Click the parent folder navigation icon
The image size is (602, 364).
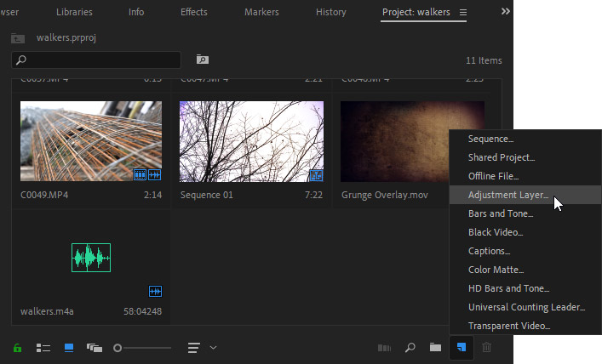[x=18, y=38]
